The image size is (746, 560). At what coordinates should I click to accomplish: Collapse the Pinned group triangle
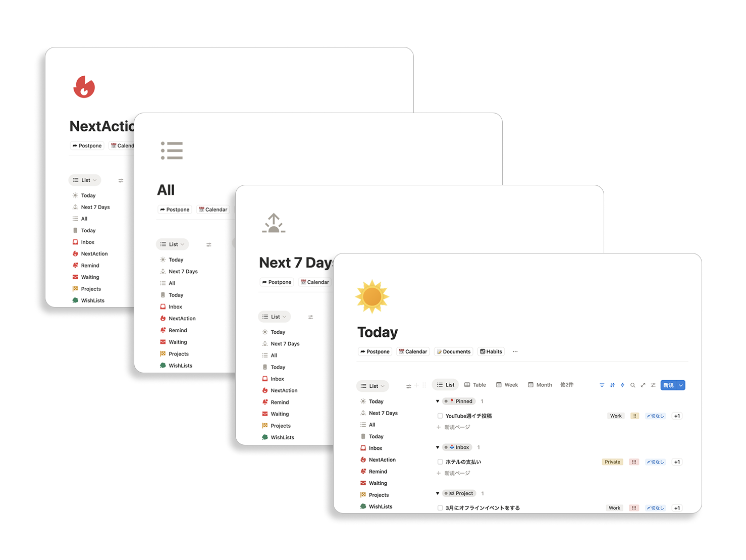[x=438, y=401]
